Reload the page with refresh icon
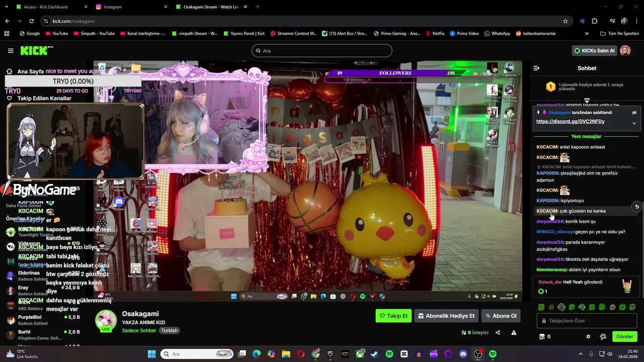The height and width of the screenshot is (362, 644). click(31, 21)
